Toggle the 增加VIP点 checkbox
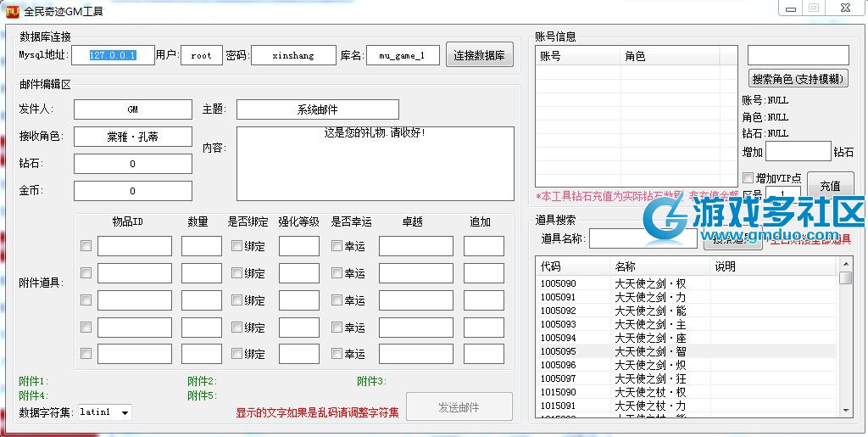This screenshot has height=437, width=868. pyautogui.click(x=748, y=178)
